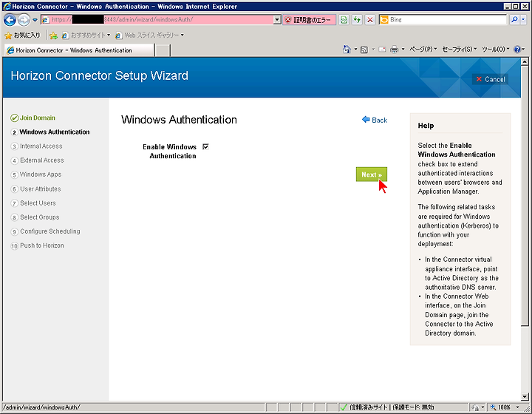The height and width of the screenshot is (414, 532).
Task: Click the address bar URL field
Action: coord(157,20)
